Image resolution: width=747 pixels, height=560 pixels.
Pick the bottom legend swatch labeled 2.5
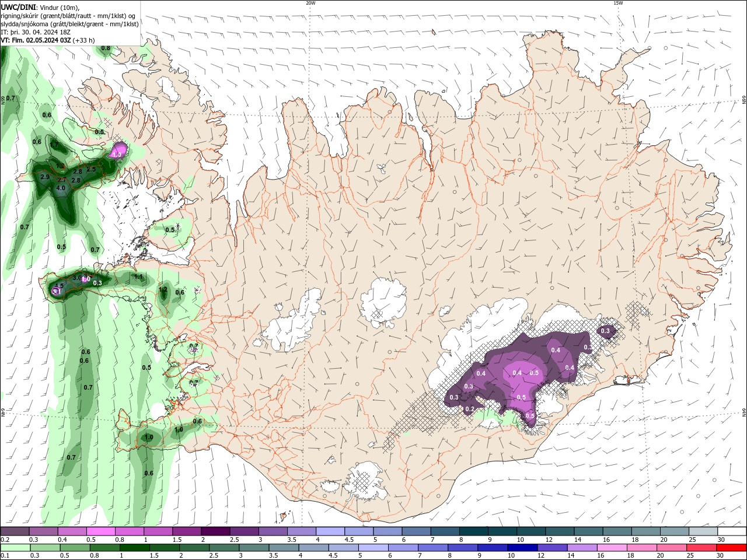[224, 548]
